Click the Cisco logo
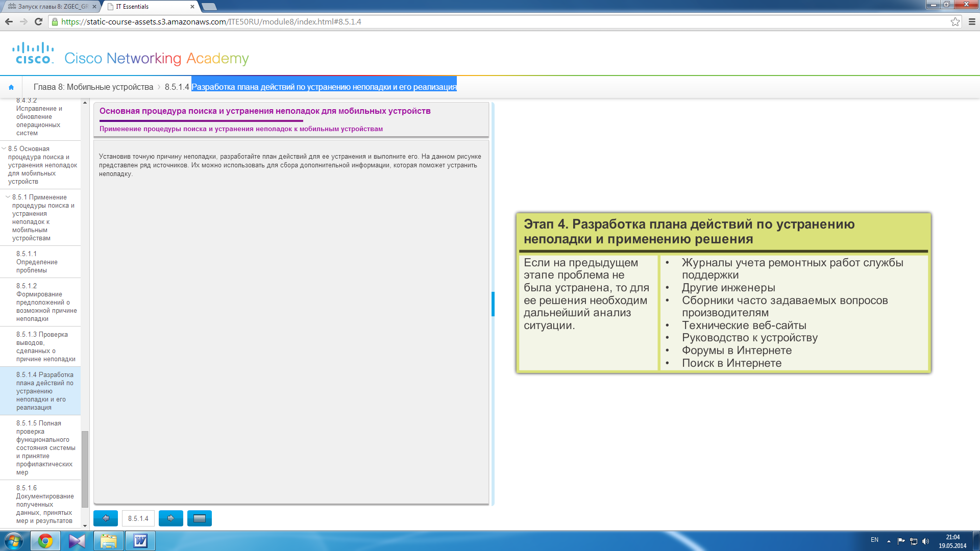The height and width of the screenshot is (551, 980). [x=33, y=53]
